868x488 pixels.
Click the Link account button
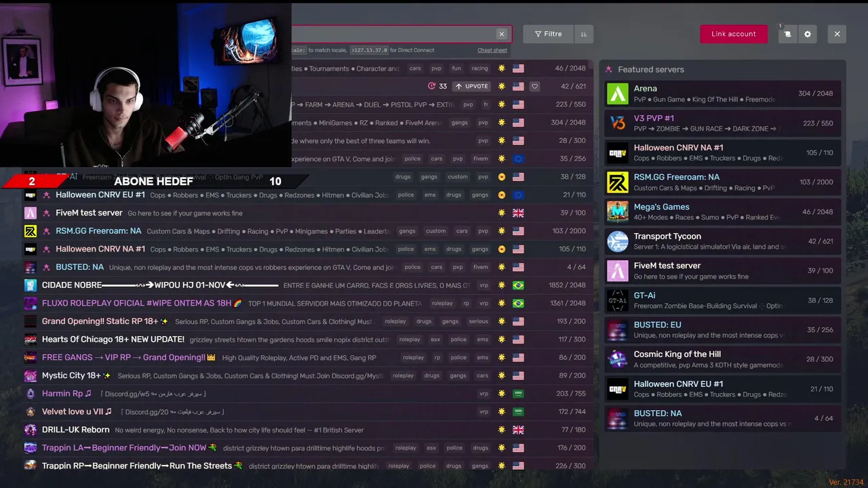tap(734, 34)
